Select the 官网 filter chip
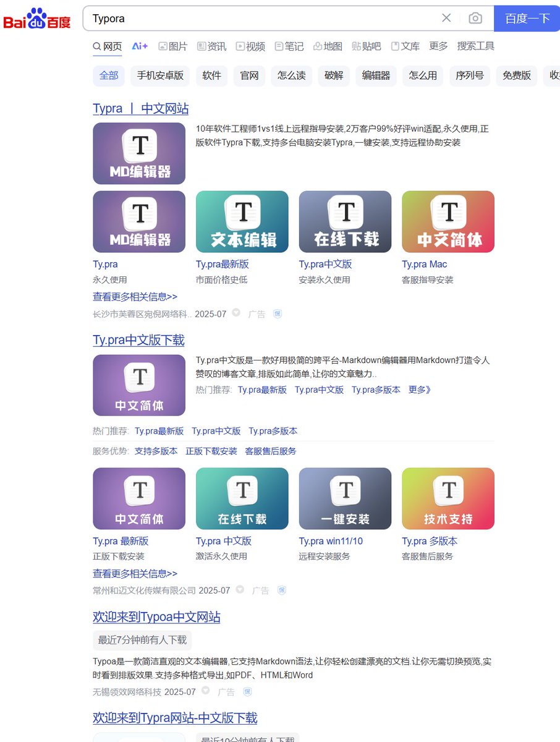 pyautogui.click(x=250, y=75)
